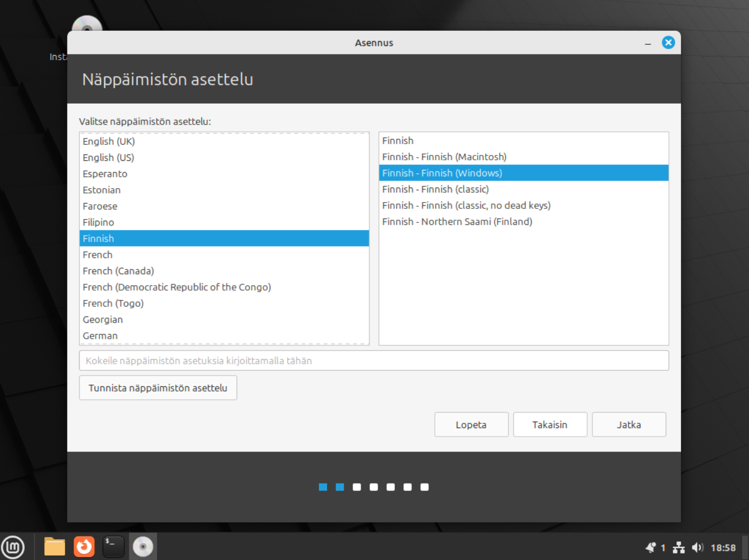Show the calendar from the 18:58 clock

click(x=723, y=548)
